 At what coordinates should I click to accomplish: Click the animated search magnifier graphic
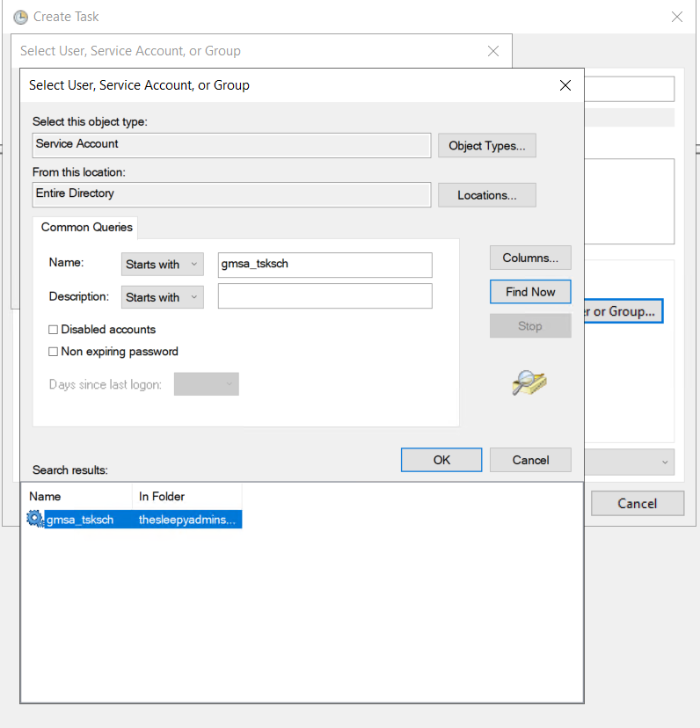coord(530,383)
